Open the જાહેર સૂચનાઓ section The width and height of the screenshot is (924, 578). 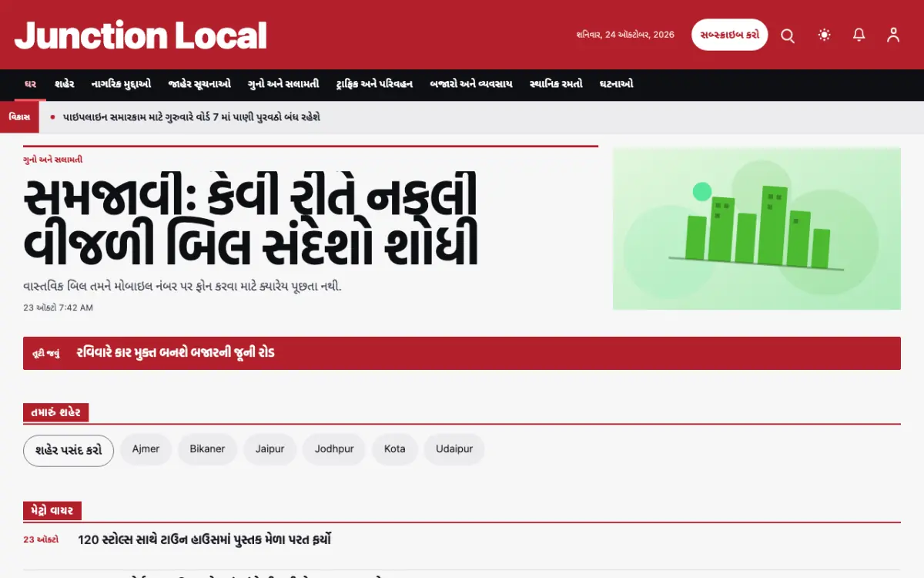tap(199, 84)
